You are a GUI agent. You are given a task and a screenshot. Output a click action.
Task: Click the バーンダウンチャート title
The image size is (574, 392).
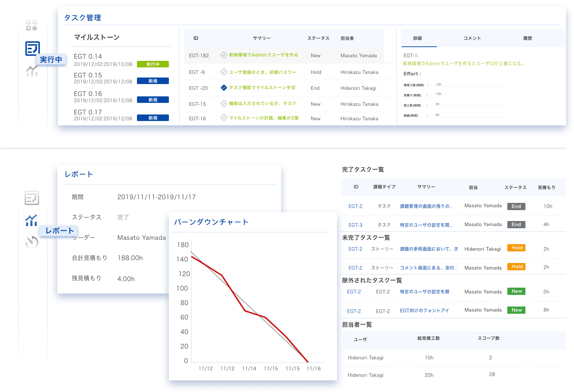click(x=211, y=222)
